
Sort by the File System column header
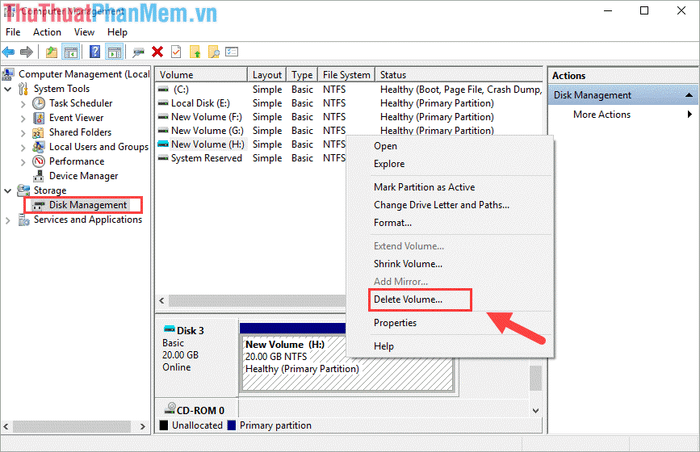point(346,75)
